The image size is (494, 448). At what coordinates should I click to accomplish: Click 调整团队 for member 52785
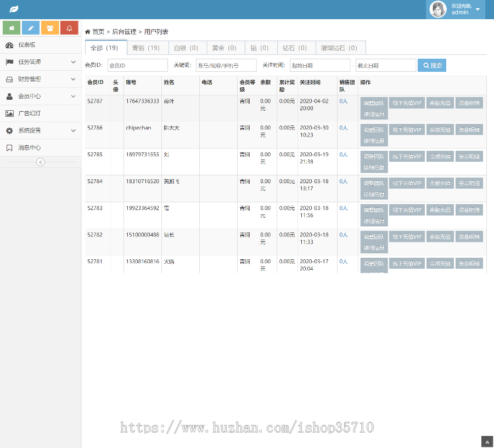(x=374, y=156)
